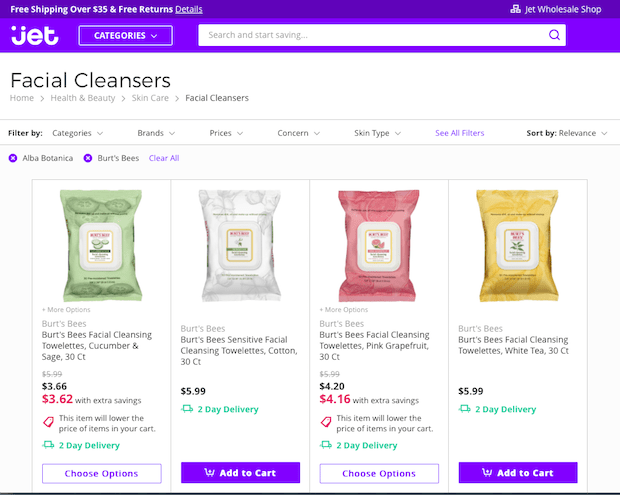Click the search magnifier icon

554,35
